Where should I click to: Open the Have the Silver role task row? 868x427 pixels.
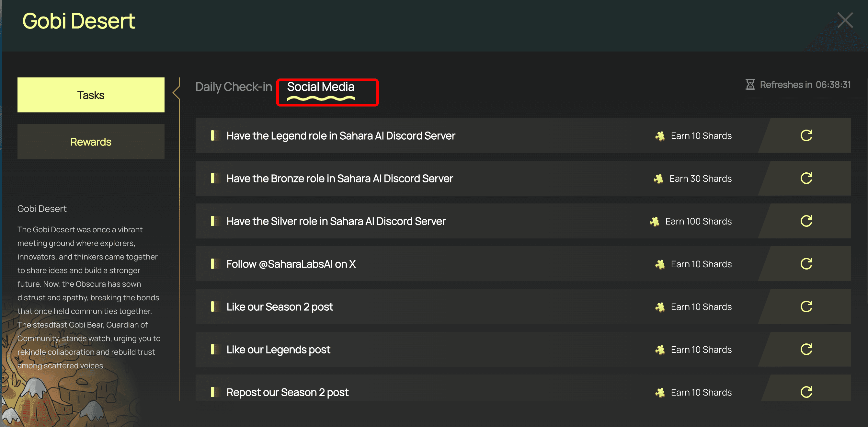point(523,221)
